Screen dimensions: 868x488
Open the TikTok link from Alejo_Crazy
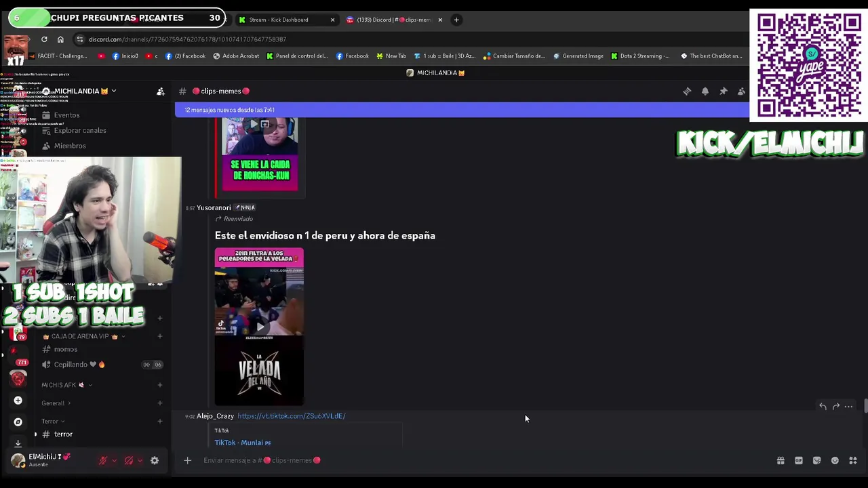(x=292, y=416)
